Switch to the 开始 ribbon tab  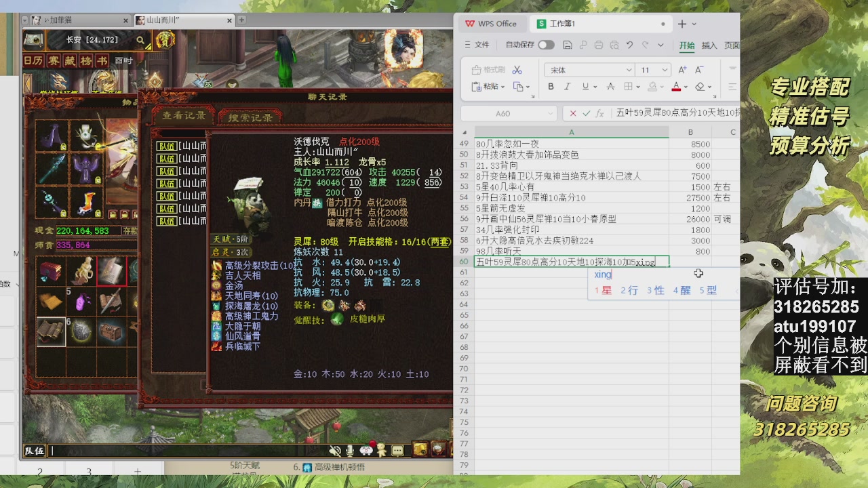(x=687, y=45)
